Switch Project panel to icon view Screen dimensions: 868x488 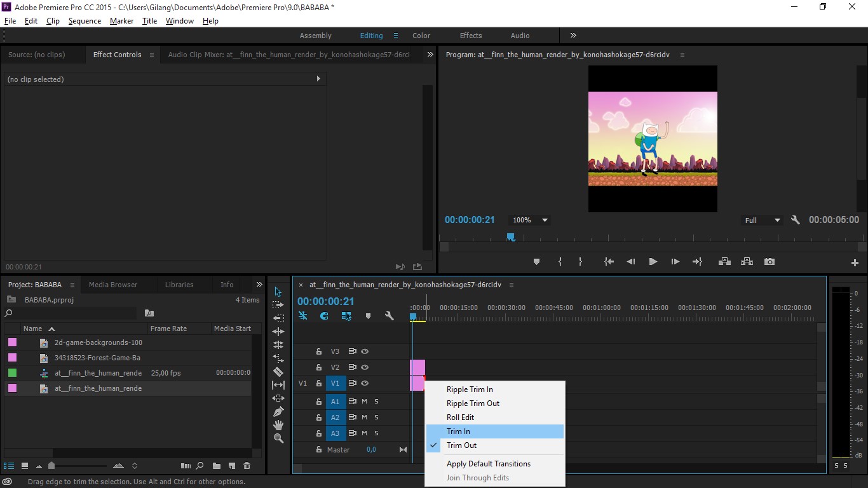pos(24,466)
